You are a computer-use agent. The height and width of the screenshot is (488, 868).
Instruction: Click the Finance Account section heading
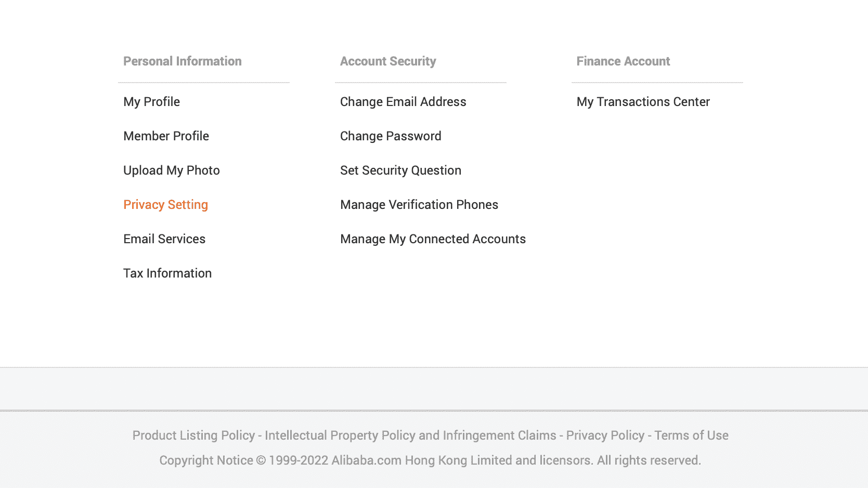point(623,61)
